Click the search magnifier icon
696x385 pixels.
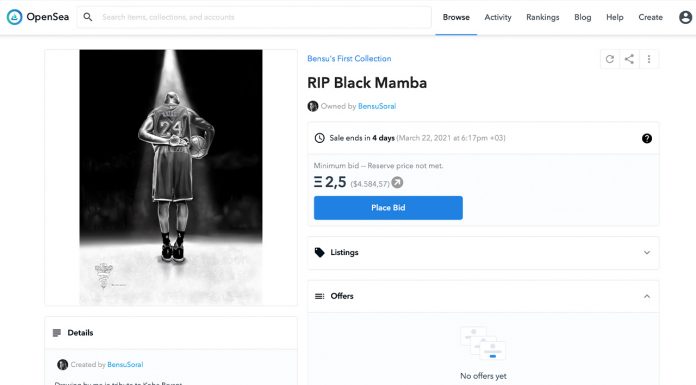[88, 17]
